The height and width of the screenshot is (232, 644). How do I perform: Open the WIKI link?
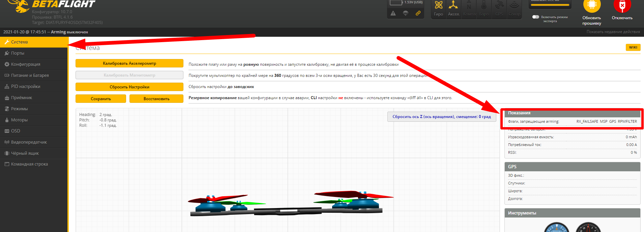click(633, 48)
